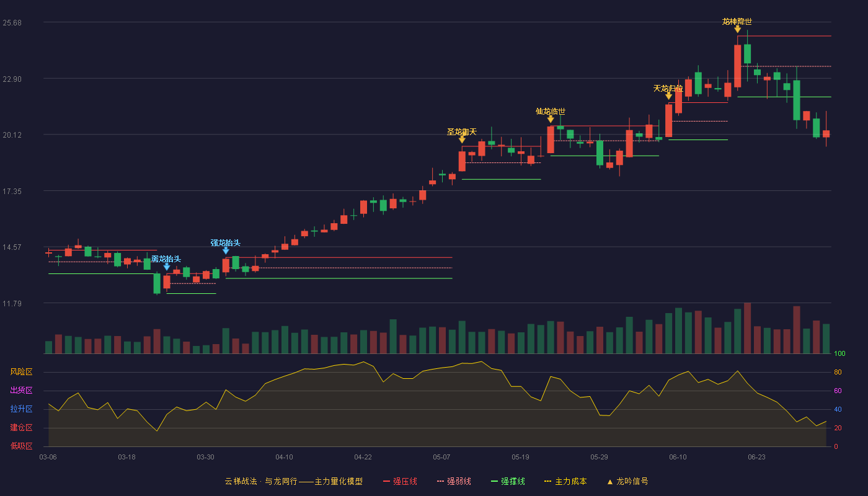The height and width of the screenshot is (496, 868).
Task: Click the blue 40 indicator scale value
Action: click(x=838, y=409)
